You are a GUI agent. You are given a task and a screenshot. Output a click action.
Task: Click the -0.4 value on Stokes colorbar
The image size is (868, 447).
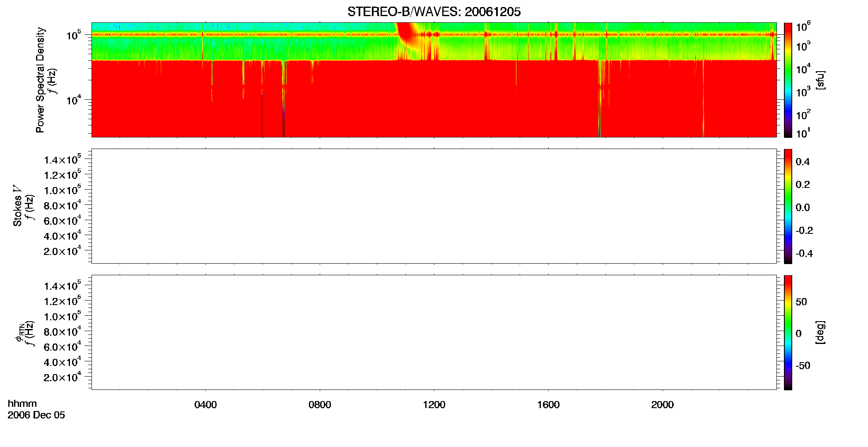(x=804, y=254)
